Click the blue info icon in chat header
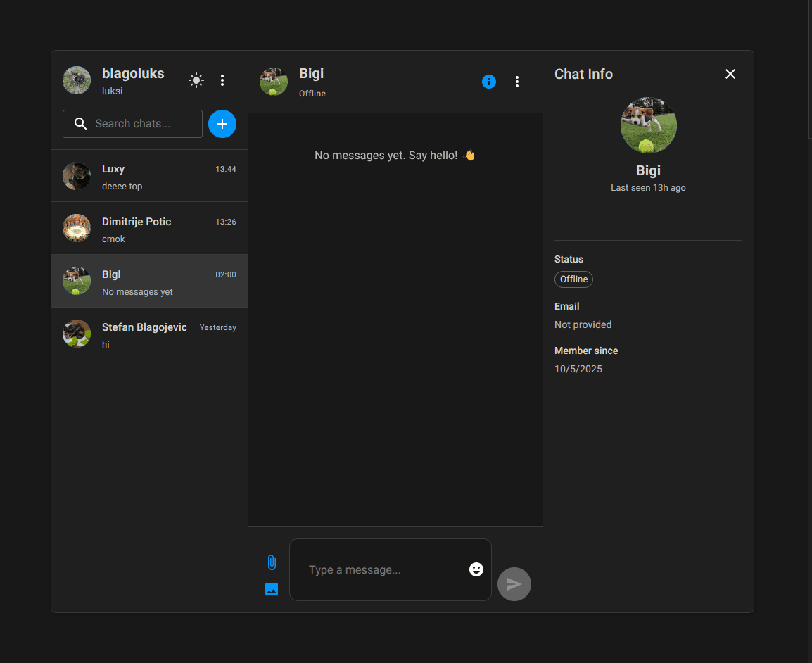 click(489, 82)
